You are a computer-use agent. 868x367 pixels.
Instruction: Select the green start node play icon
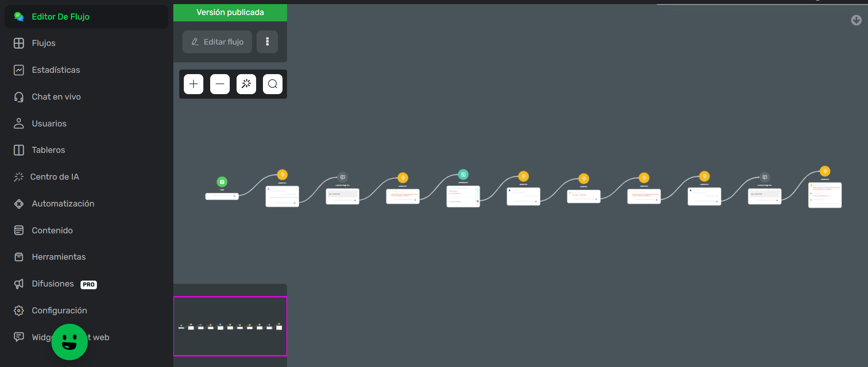pos(222,182)
